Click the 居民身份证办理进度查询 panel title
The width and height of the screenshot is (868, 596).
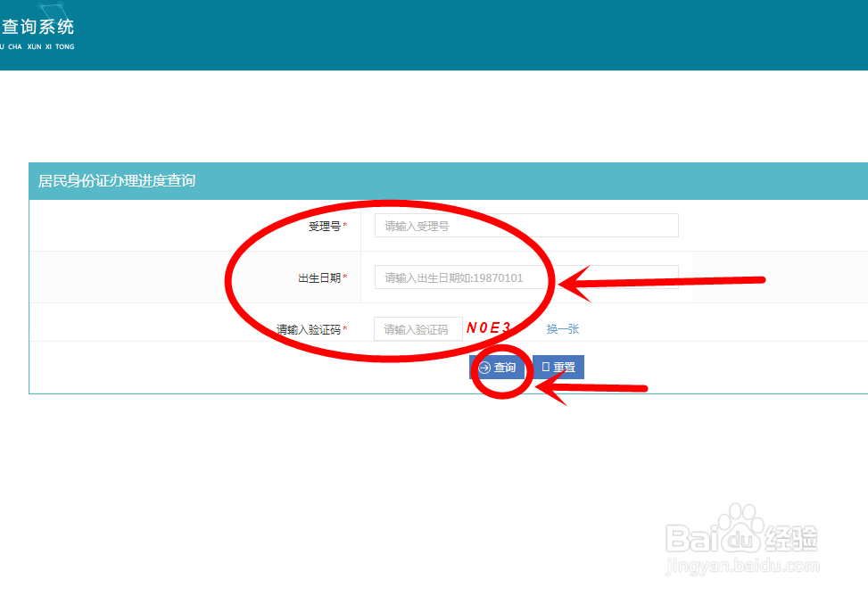[117, 180]
